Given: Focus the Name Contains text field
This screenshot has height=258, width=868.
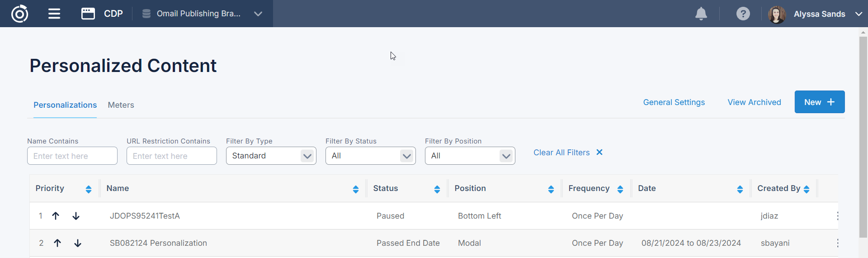Looking at the screenshot, I should [72, 156].
